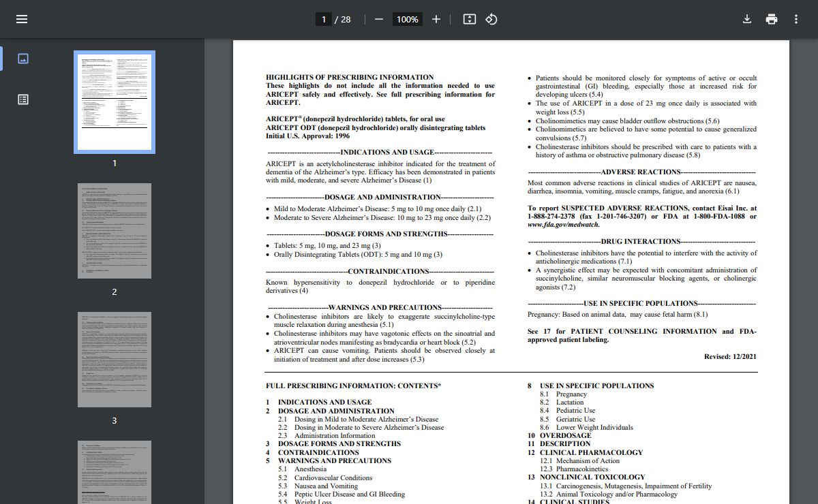
Task: Edit the 100% zoom level field
Action: tap(408, 19)
